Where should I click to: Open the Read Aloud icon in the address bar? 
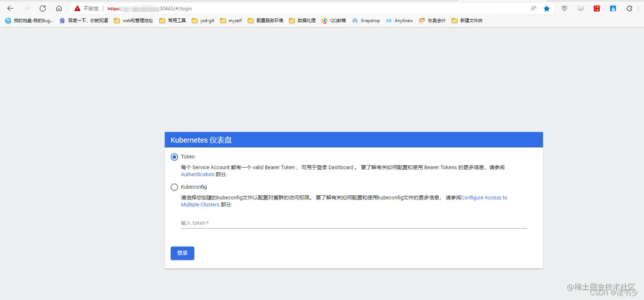tap(533, 8)
